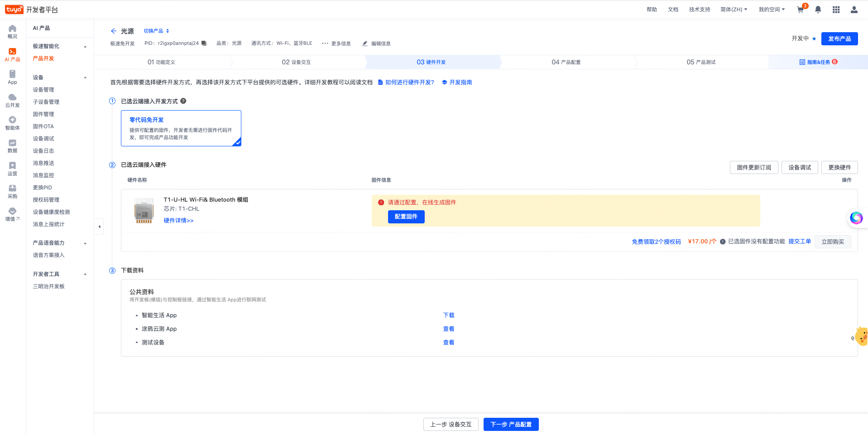Collapse the 极速智能化 menu group
This screenshot has height=435, width=868.
coord(85,47)
